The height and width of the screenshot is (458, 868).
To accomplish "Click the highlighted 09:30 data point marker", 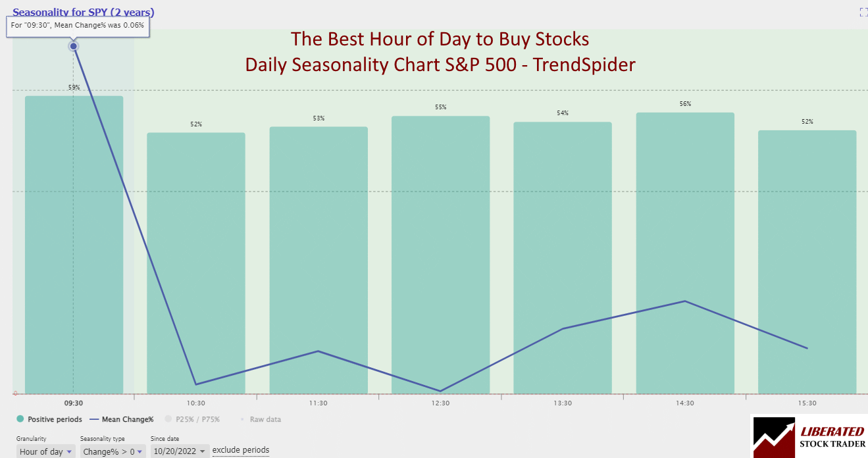I will (73, 46).
